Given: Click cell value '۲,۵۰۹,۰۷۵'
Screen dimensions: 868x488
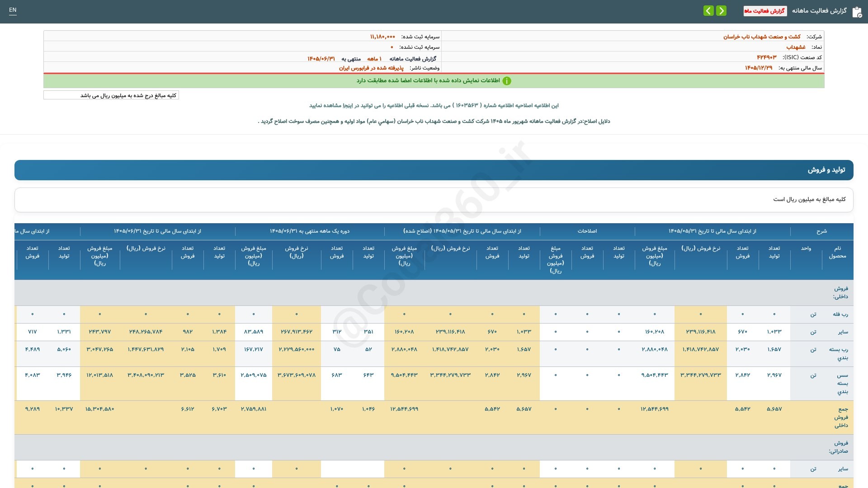Looking at the screenshot, I should coord(254,375).
